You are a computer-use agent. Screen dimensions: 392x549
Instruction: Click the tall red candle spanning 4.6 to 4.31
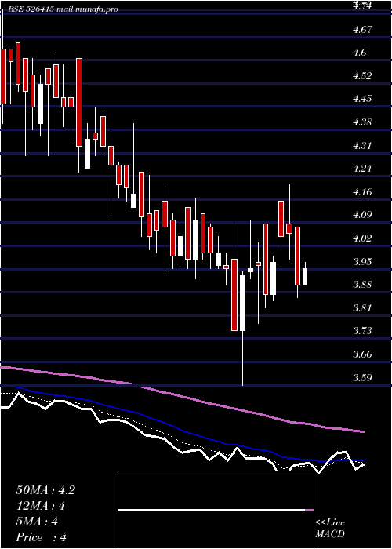click(x=79, y=102)
